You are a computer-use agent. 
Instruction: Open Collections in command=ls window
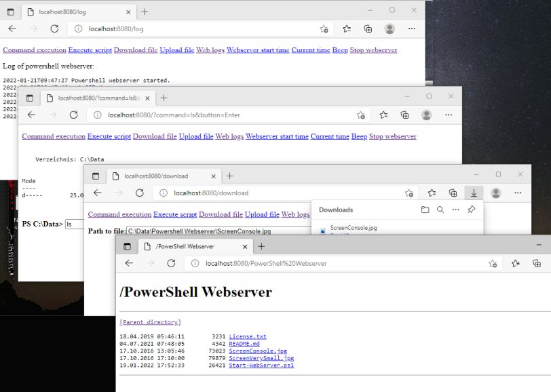coord(405,115)
